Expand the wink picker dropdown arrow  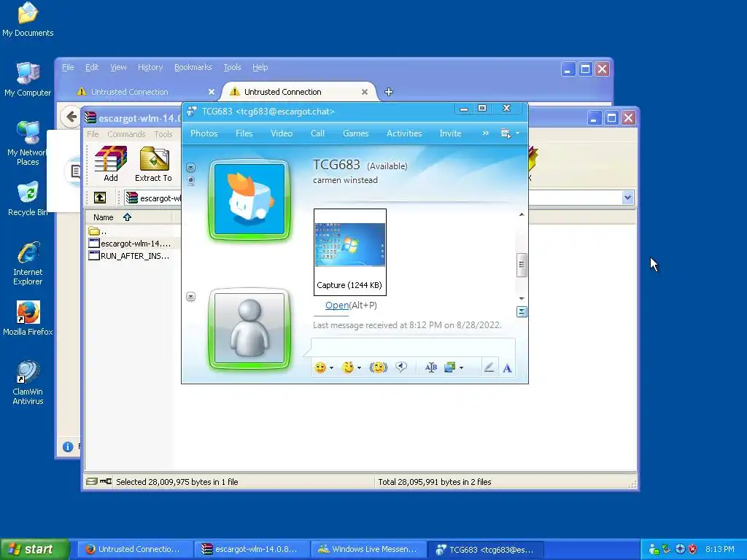[x=359, y=368]
